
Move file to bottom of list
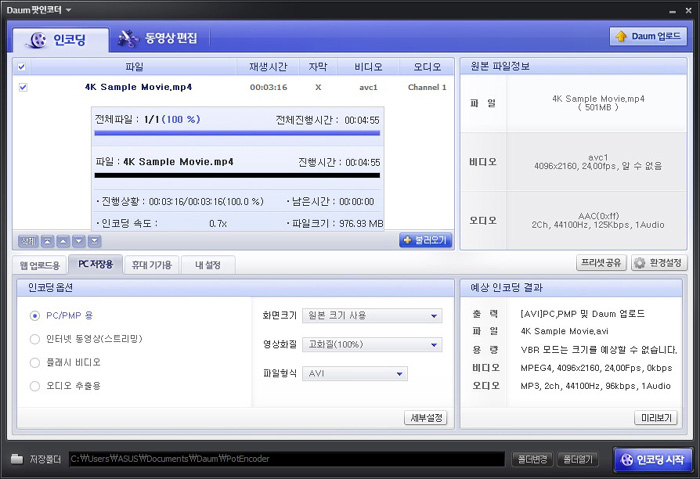tap(94, 242)
